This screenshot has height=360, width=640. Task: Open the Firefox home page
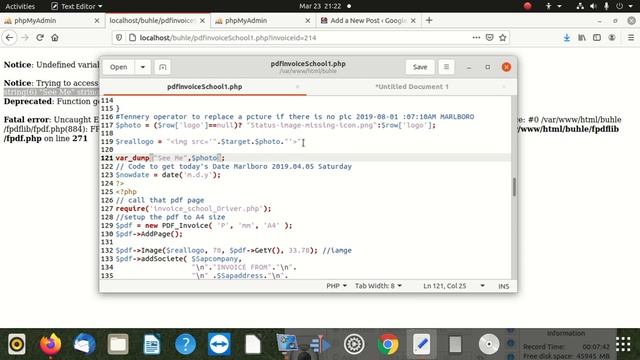click(55, 38)
